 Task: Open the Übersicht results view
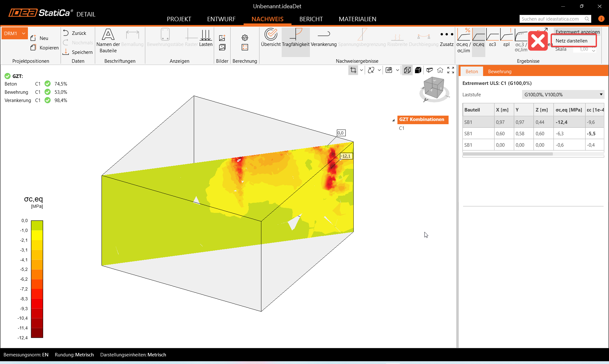271,38
